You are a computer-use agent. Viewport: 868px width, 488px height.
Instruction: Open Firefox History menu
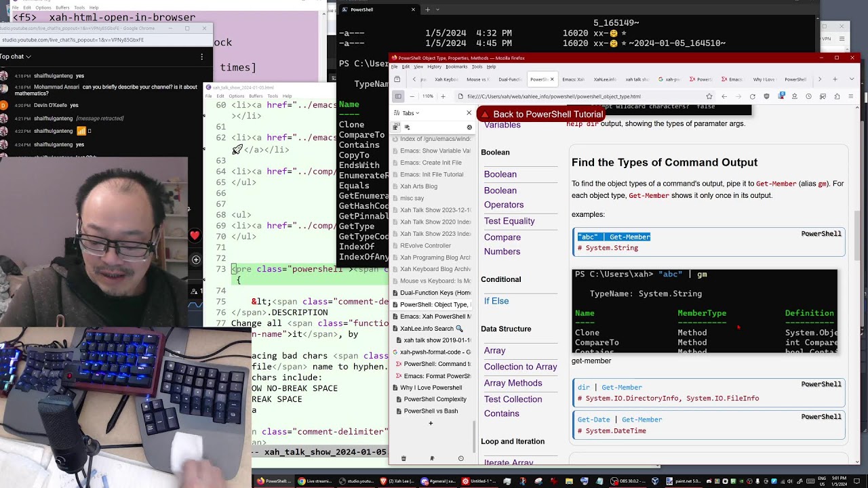pos(434,66)
